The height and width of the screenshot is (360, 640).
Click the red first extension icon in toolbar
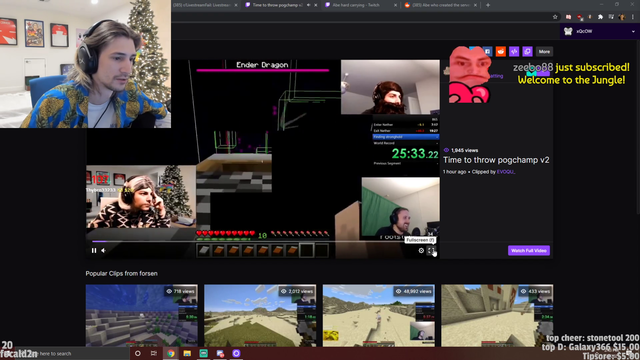pyautogui.click(x=569, y=17)
